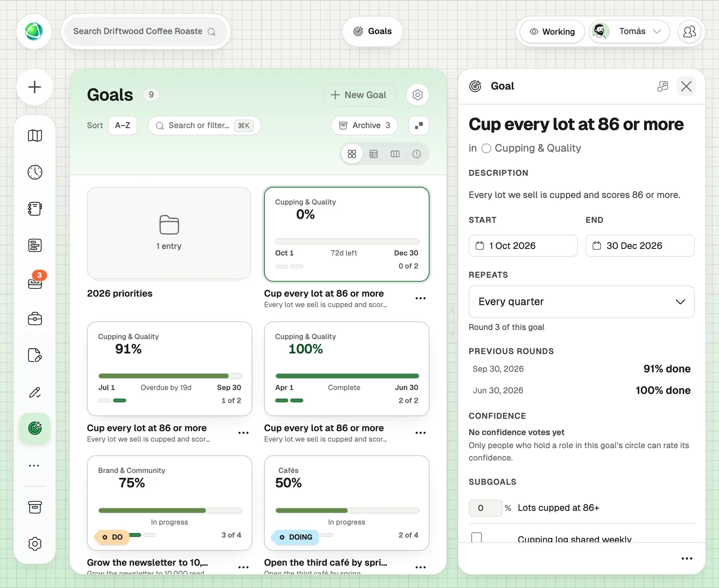Image resolution: width=719 pixels, height=588 pixels.
Task: Select the Cupping & Quality circle radio
Action: [x=486, y=148]
